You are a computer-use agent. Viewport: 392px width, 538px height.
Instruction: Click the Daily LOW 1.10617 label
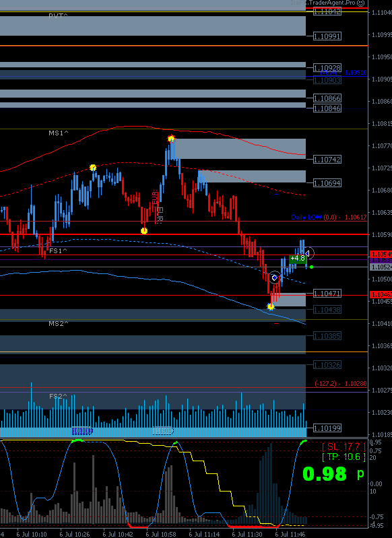tap(329, 217)
